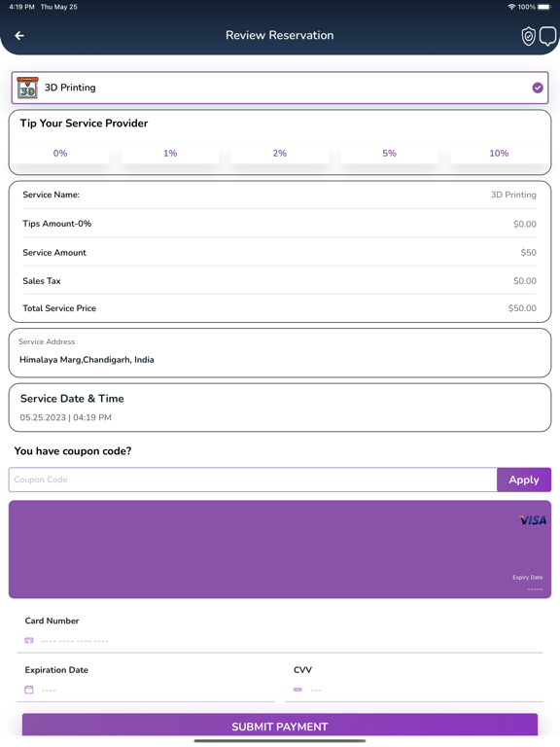
Task: Select the 0% tip option
Action: [x=60, y=153]
